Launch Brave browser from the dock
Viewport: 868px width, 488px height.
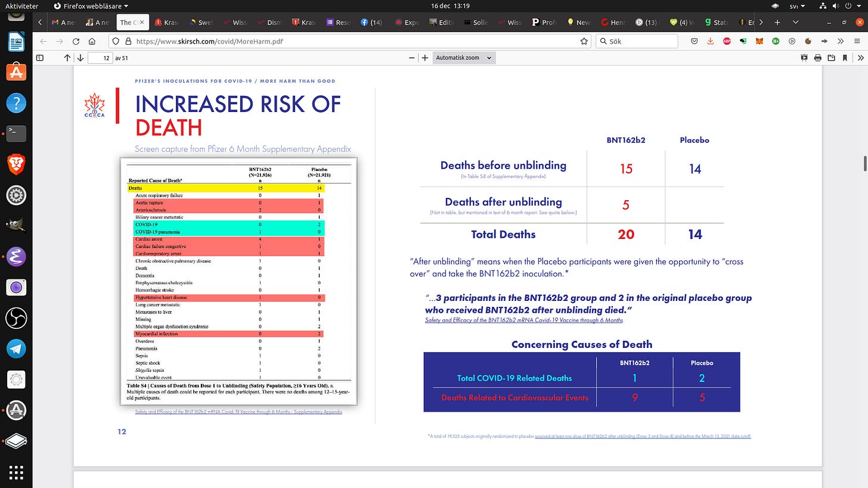click(x=16, y=164)
